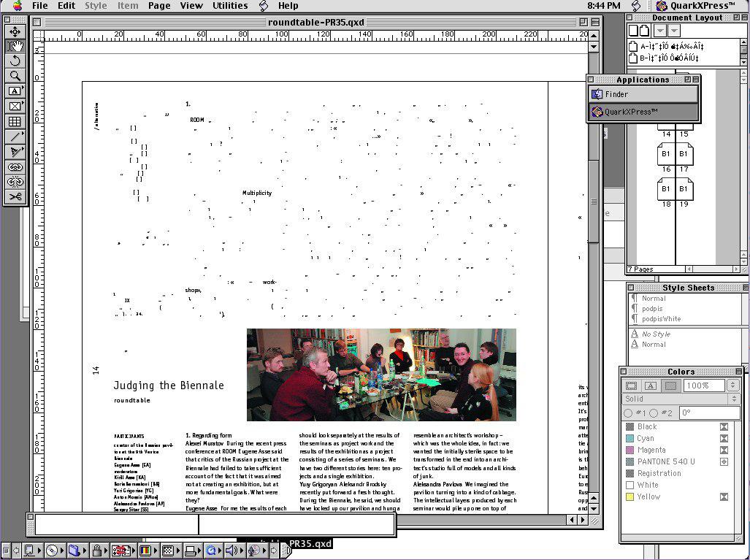Select the Rotation tool

[x=15, y=61]
